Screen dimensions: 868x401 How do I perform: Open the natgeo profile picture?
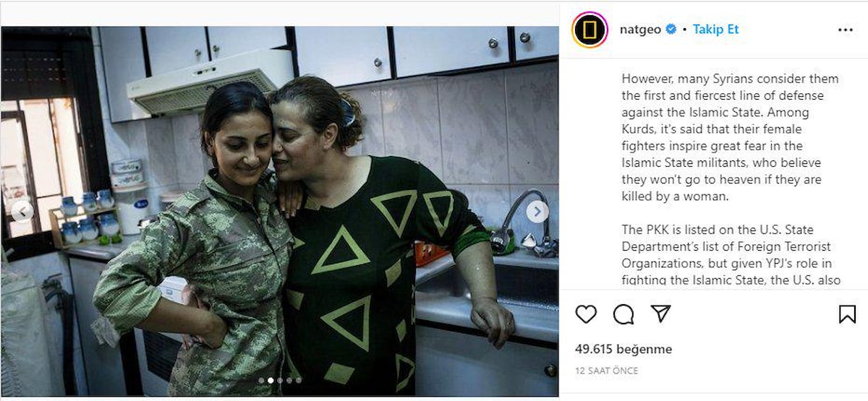pos(590,30)
